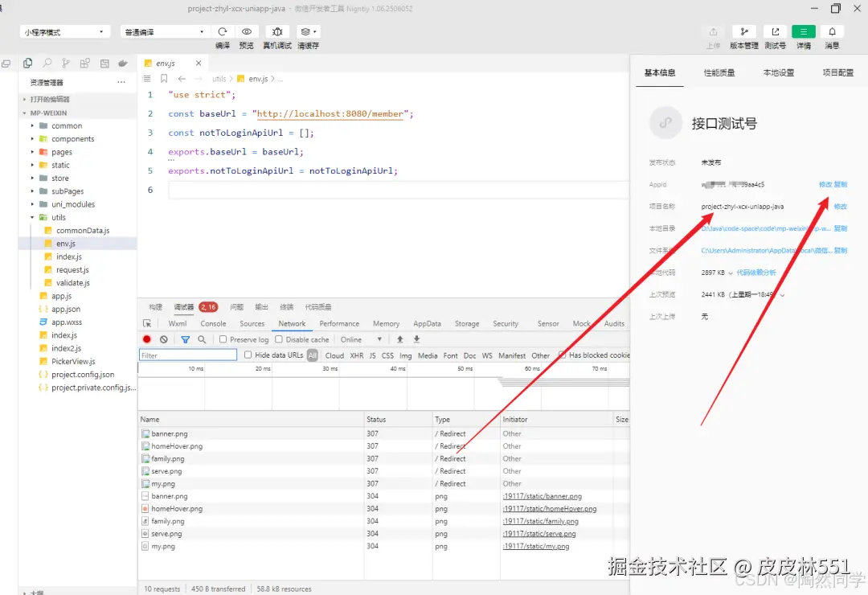Click the search icon in the sidebar

coord(47,64)
